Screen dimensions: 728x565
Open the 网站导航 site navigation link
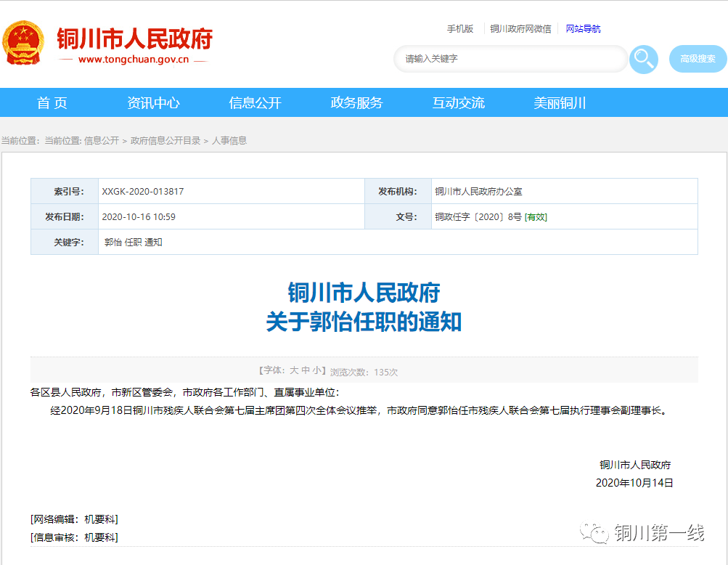click(583, 29)
